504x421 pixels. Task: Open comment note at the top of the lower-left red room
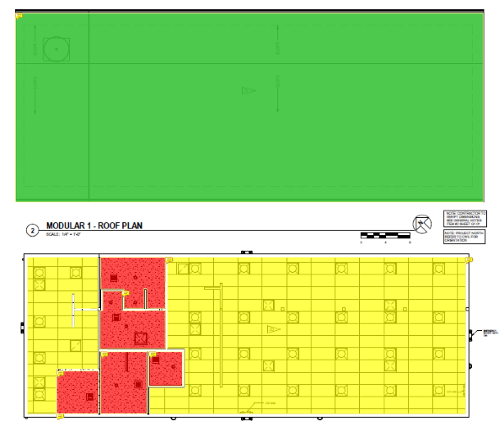[x=61, y=374]
